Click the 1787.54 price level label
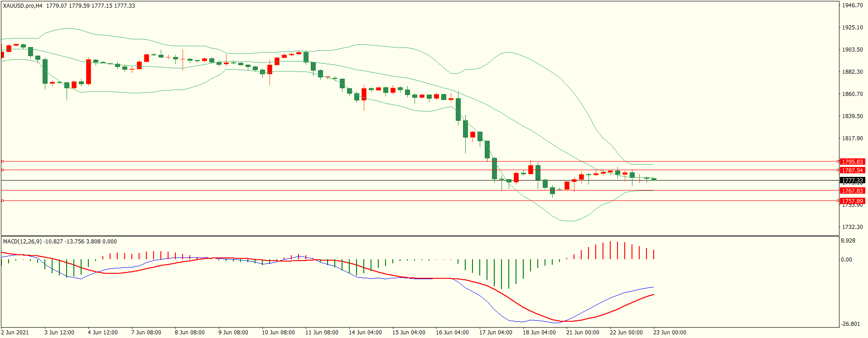Screen dimensions: 868x338 (x=852, y=171)
